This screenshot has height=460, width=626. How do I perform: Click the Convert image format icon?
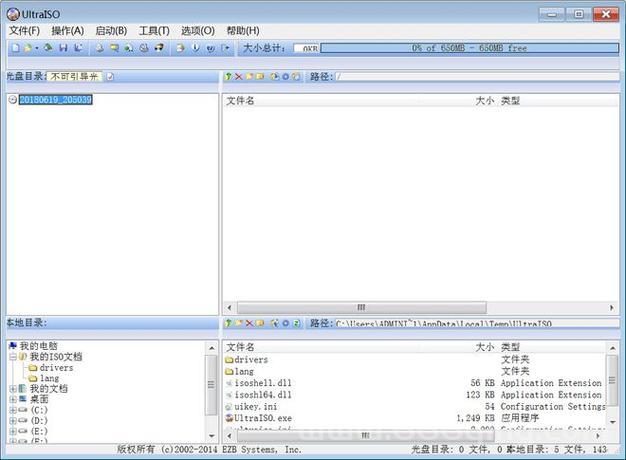click(x=114, y=48)
